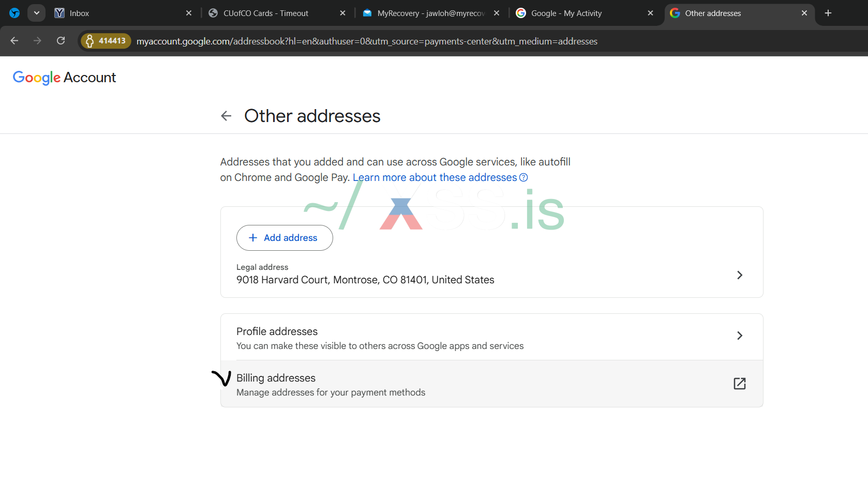
Task: Click the Add address button
Action: click(285, 238)
